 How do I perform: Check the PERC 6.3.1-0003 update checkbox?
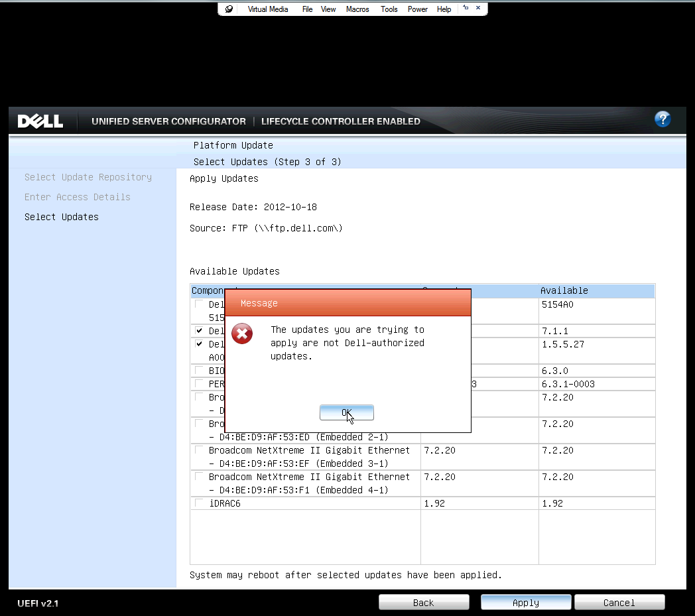click(198, 384)
